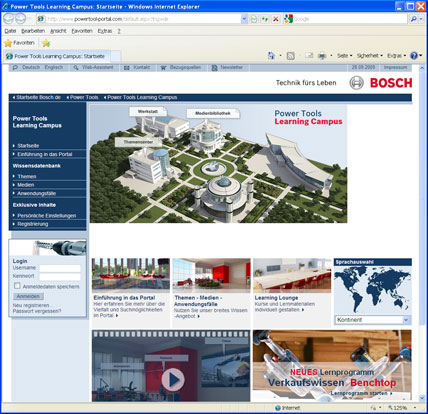Click the green Refresh arrows icon

click(x=265, y=19)
